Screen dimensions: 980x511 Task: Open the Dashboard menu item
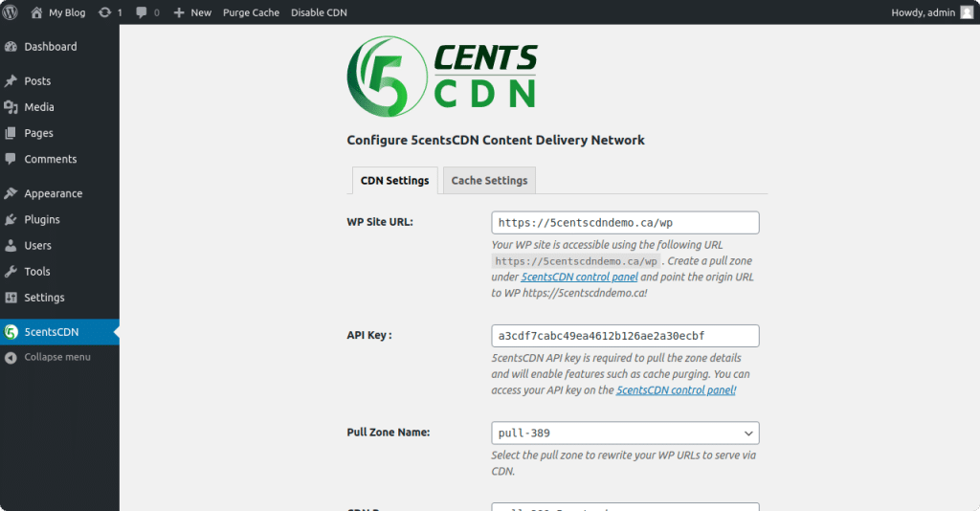[59, 47]
